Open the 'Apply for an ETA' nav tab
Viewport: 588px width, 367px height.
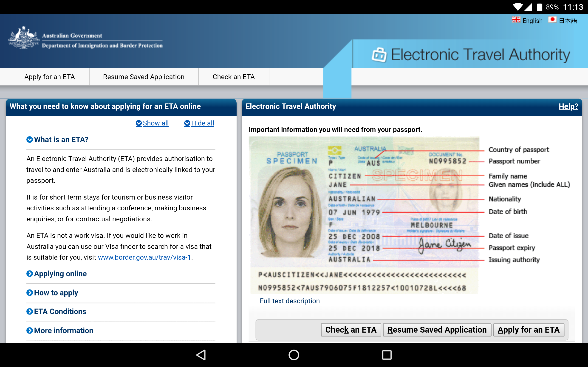50,77
